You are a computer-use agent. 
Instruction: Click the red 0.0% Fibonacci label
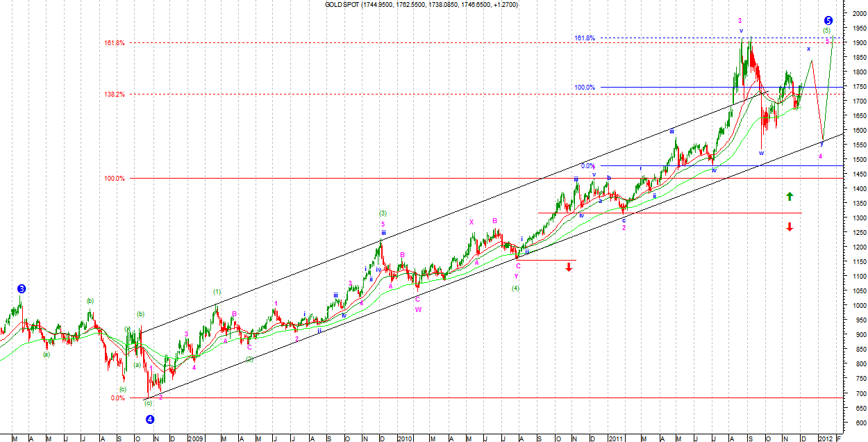coord(117,398)
